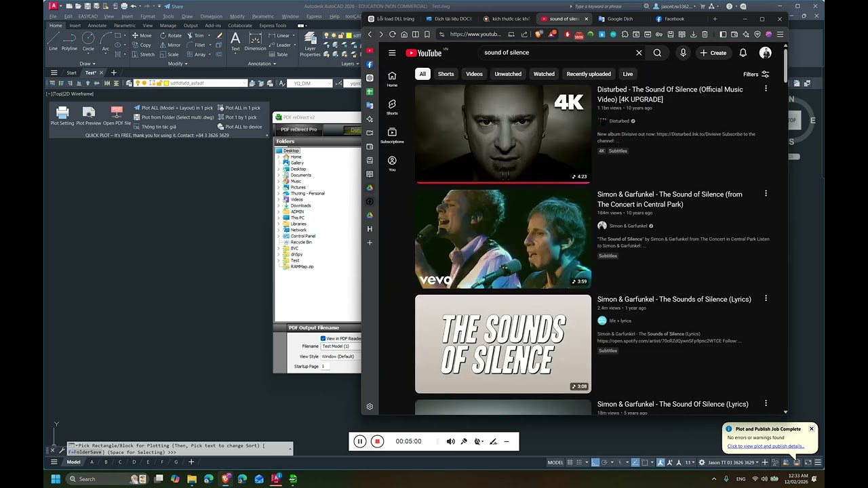
Task: Click the YouTube search input field
Action: click(556, 53)
